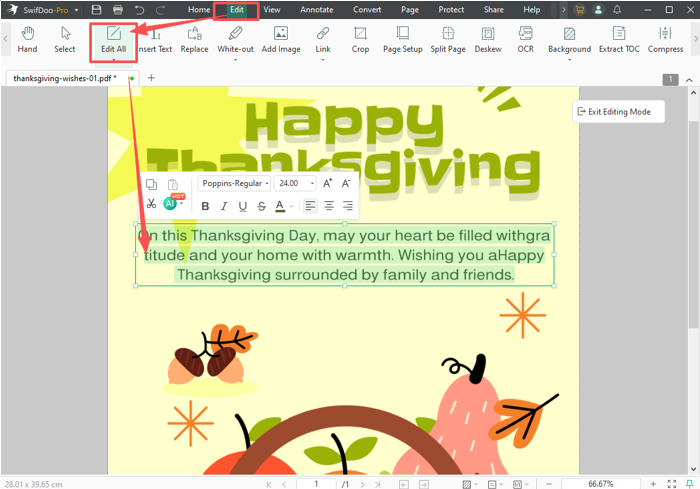This screenshot has width=700, height=489.
Task: Decrease font size with A- button
Action: coord(346,183)
